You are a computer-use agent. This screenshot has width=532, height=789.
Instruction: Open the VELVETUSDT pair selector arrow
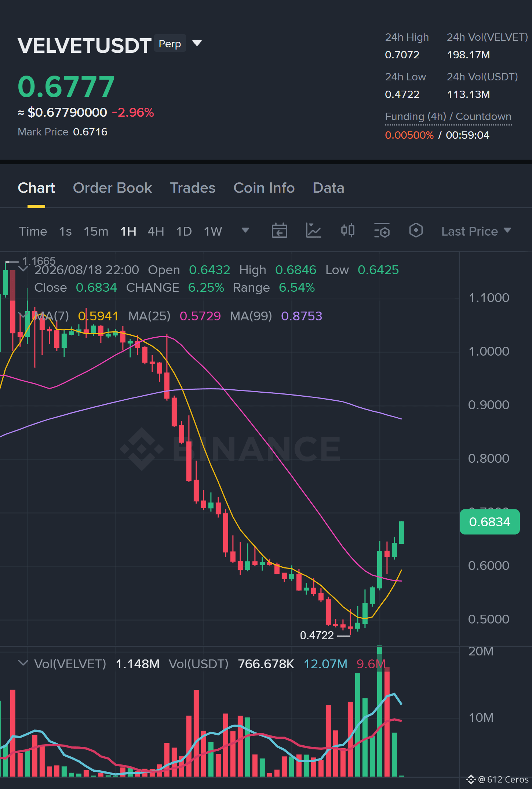tap(197, 43)
